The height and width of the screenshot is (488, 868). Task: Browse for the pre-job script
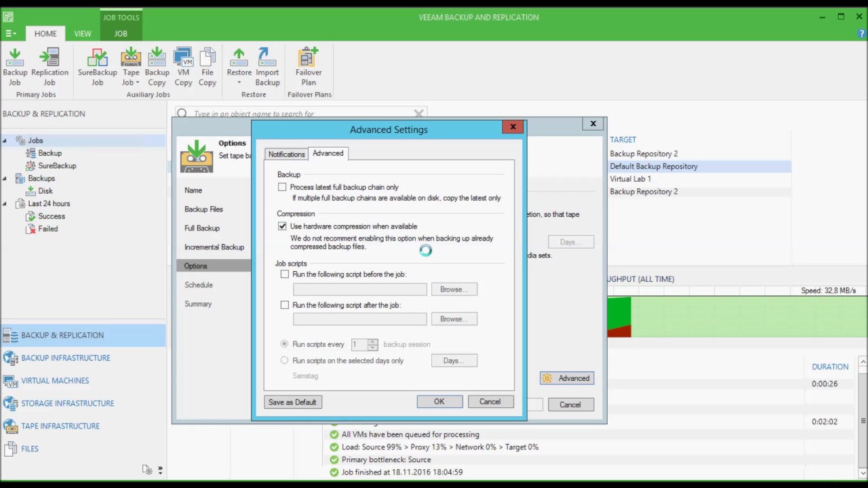(x=454, y=289)
